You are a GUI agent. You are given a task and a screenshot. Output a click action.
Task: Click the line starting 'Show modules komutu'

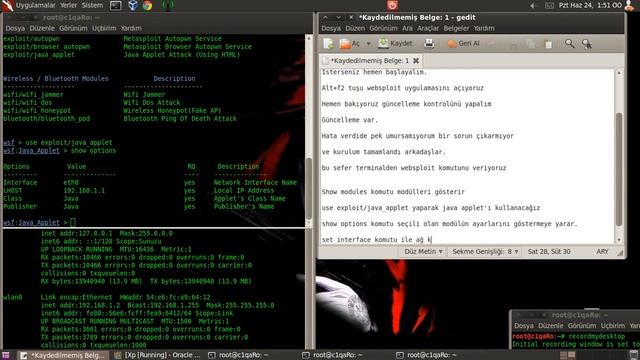point(393,192)
